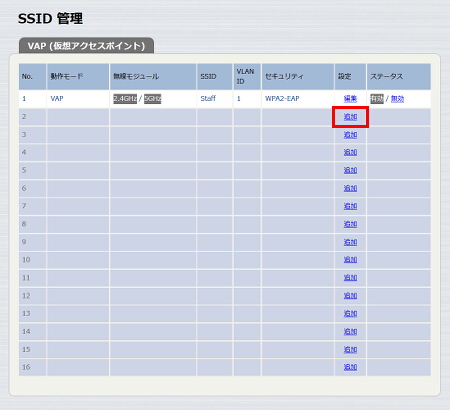Click the 追加 link in row 13
The width and height of the screenshot is (450, 410).
(350, 313)
